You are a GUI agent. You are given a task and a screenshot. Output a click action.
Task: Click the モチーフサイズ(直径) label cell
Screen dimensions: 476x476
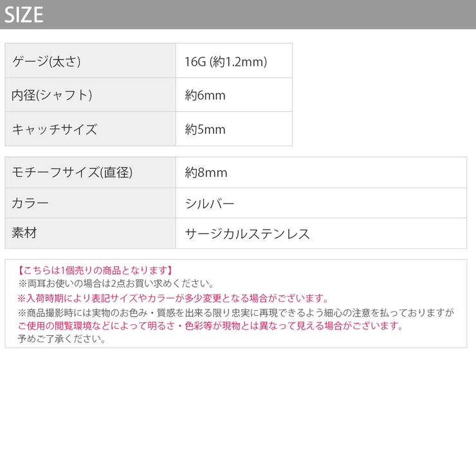[72, 172]
